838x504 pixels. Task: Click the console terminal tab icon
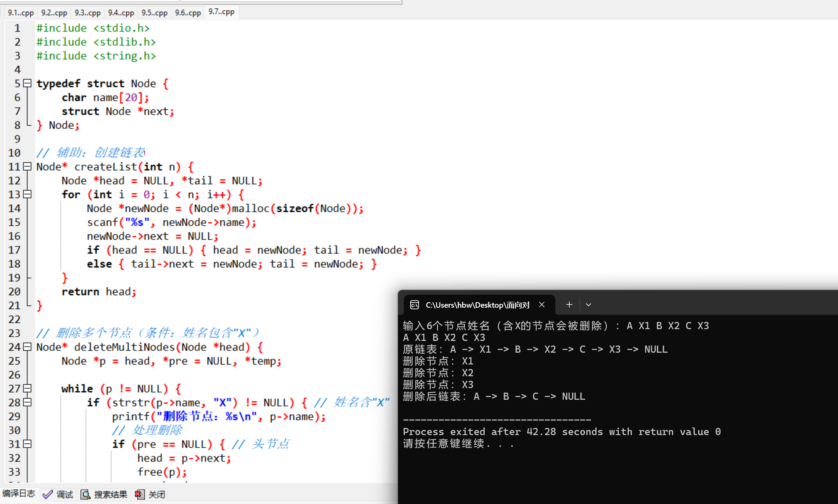click(414, 305)
